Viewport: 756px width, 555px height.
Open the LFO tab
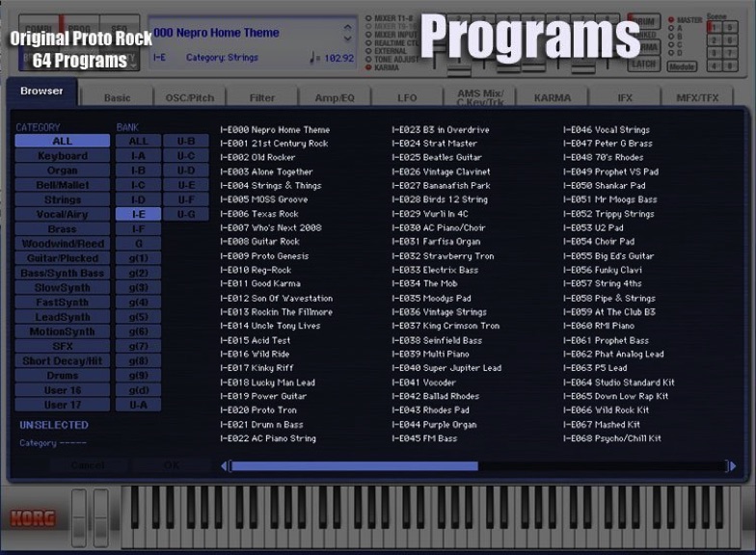click(407, 98)
